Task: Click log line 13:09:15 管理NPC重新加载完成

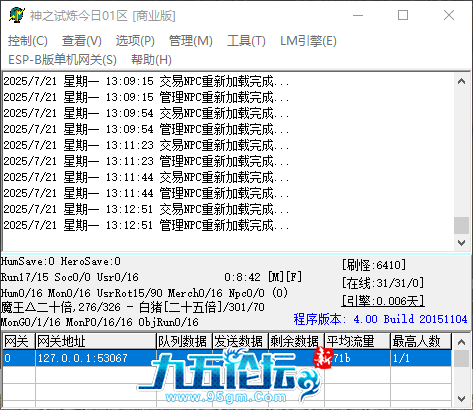Action: [146, 97]
